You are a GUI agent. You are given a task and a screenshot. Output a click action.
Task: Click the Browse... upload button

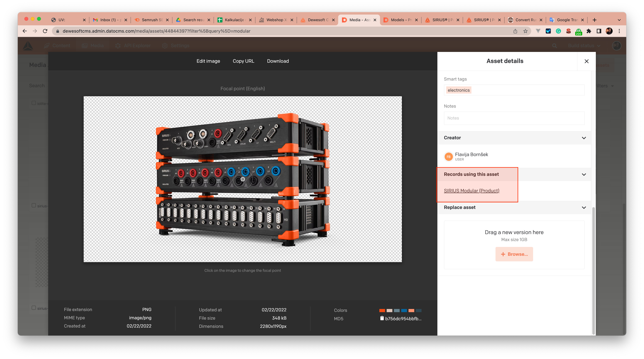click(x=514, y=254)
